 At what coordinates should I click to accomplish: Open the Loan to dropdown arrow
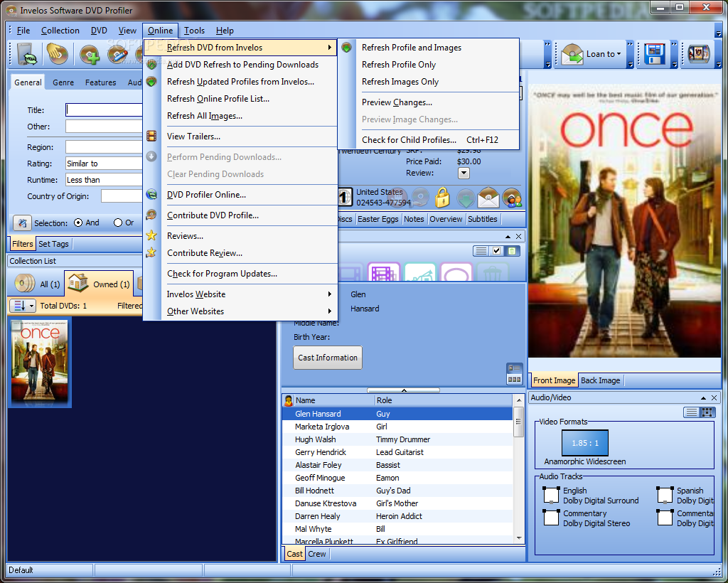pyautogui.click(x=619, y=54)
